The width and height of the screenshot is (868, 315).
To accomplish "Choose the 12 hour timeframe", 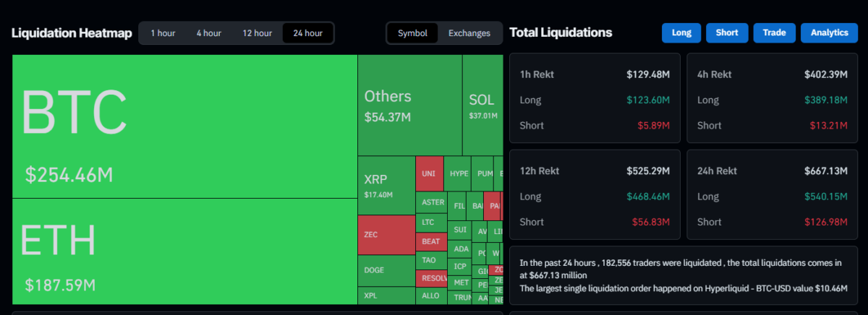I will [257, 33].
